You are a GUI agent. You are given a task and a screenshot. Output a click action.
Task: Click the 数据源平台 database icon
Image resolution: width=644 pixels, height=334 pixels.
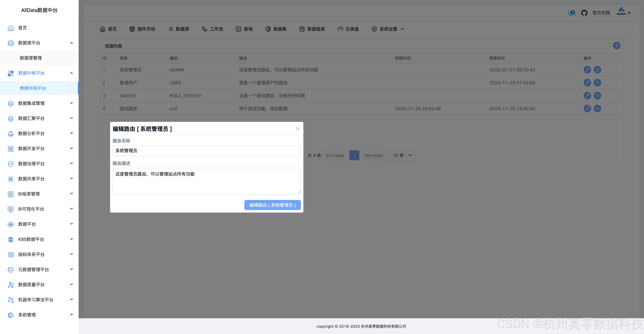[10, 43]
